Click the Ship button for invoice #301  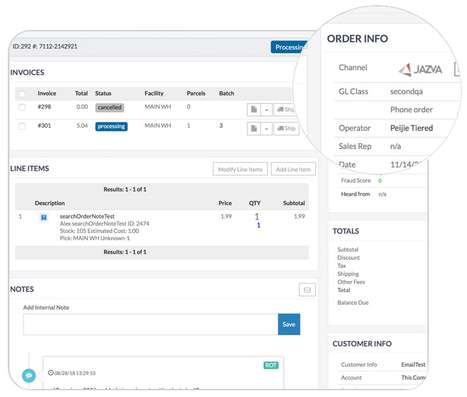(286, 128)
